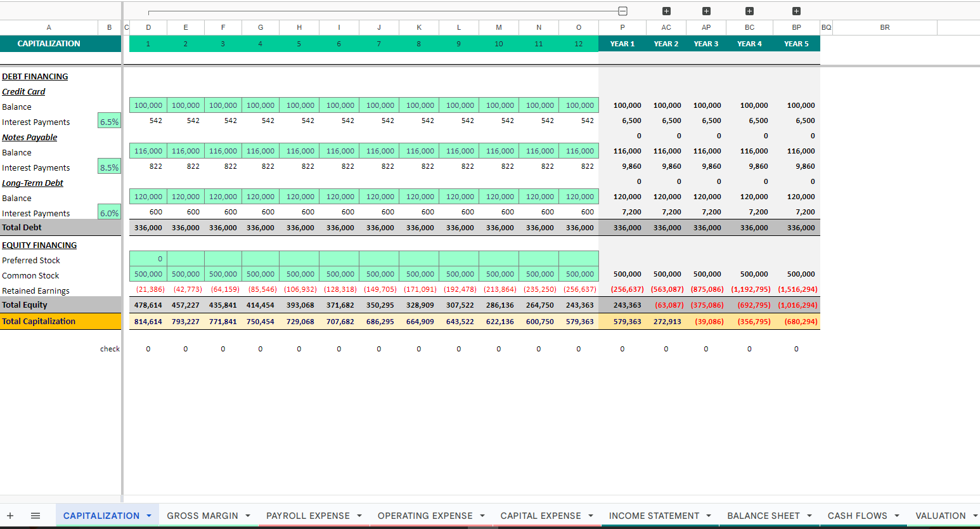This screenshot has width=980, height=529.
Task: Select the Notes Payable 8.5% interest rate cell
Action: tap(109, 167)
